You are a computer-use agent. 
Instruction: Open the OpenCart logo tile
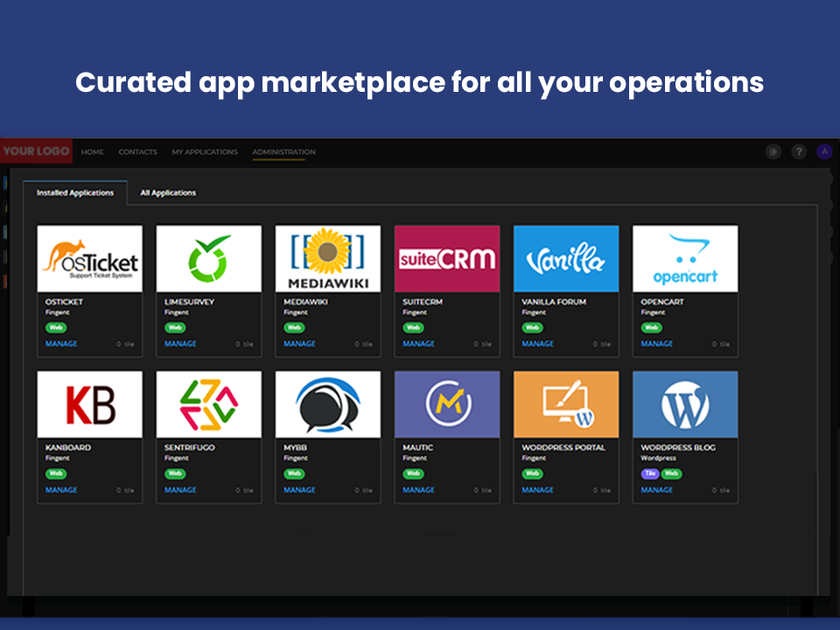coord(685,259)
